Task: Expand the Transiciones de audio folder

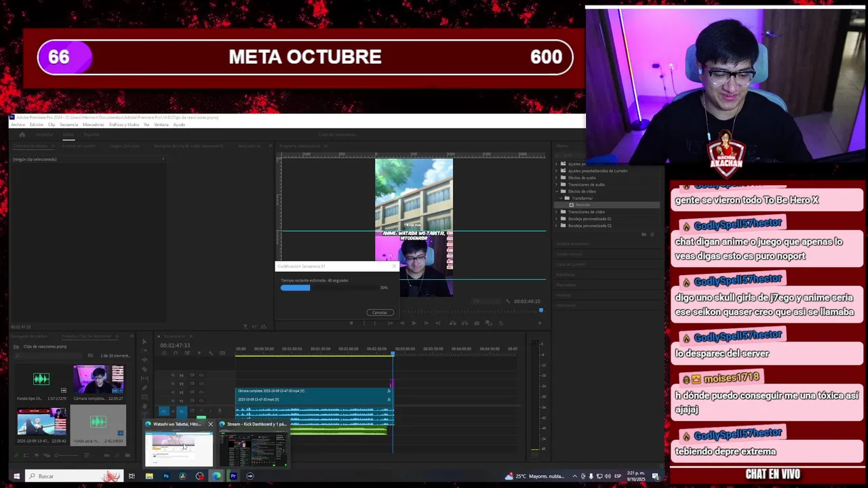Action: coord(556,184)
